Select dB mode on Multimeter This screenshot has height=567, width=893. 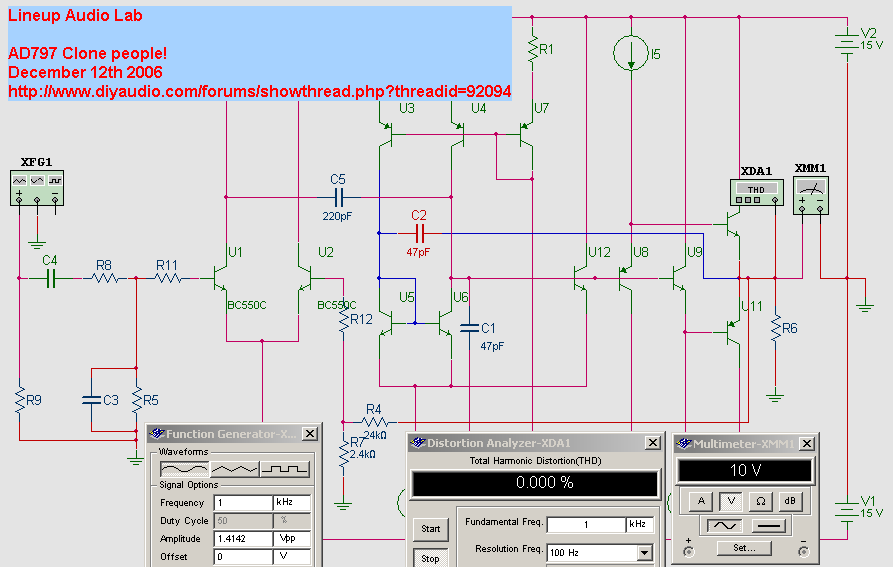pos(790,501)
